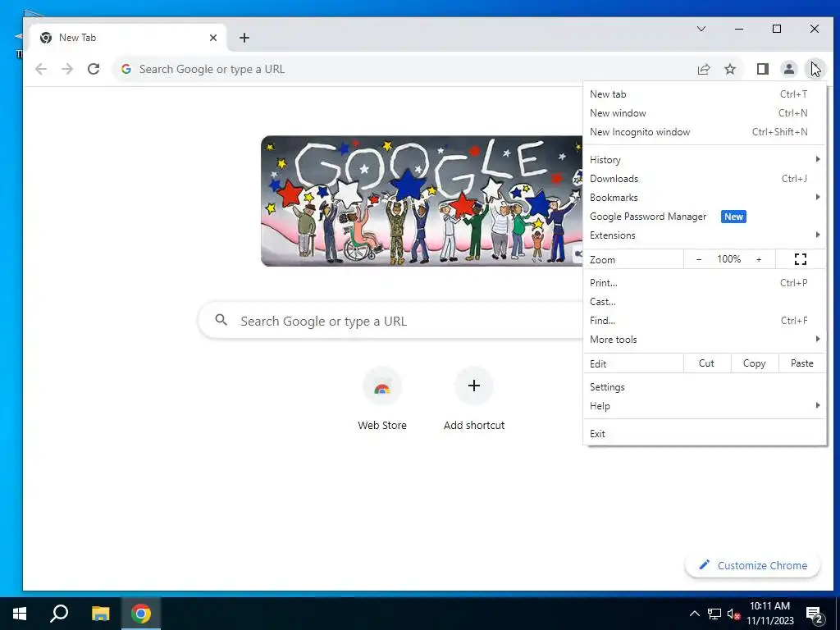Expand the Extensions submenu
Image resolution: width=840 pixels, height=630 pixels.
705,235
